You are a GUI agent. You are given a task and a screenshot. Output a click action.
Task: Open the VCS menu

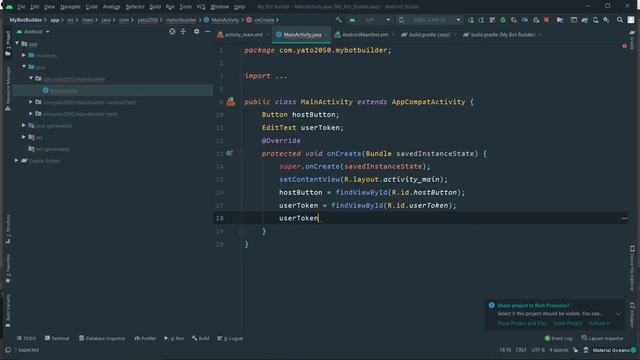pyautogui.click(x=201, y=7)
